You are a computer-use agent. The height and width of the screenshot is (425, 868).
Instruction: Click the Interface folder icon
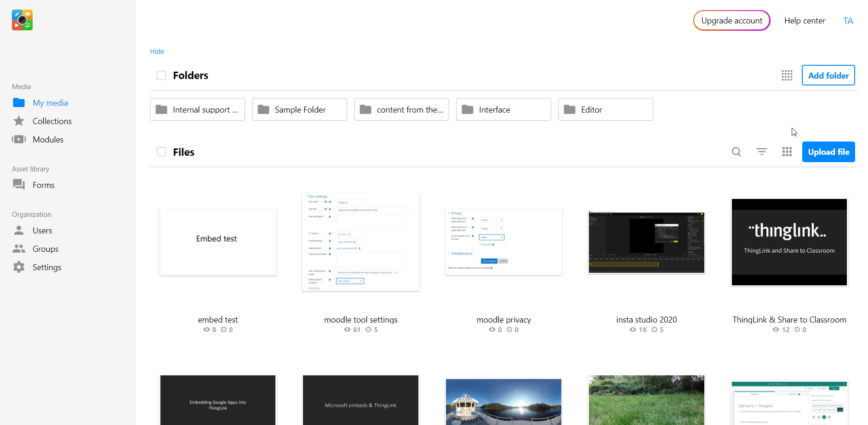pos(468,109)
